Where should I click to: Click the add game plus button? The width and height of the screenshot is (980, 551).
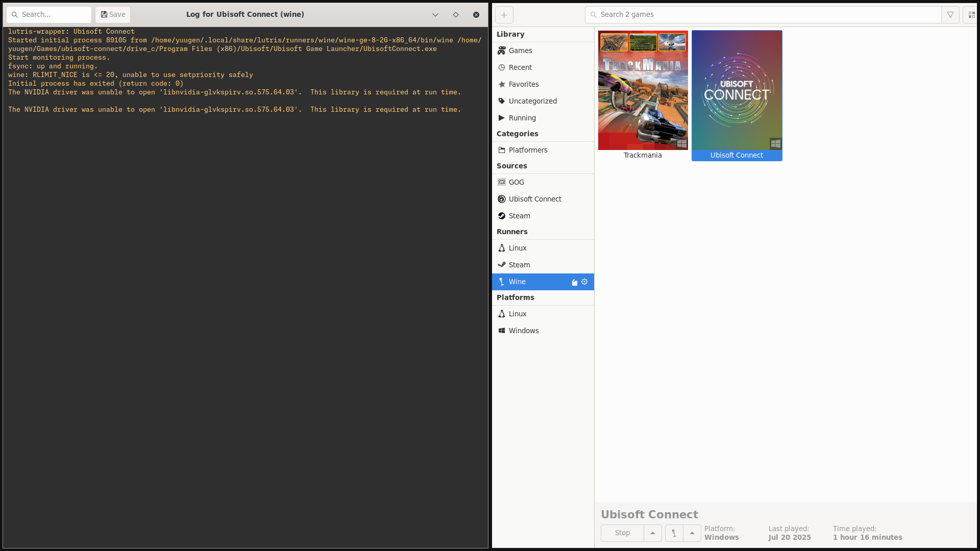coord(504,15)
